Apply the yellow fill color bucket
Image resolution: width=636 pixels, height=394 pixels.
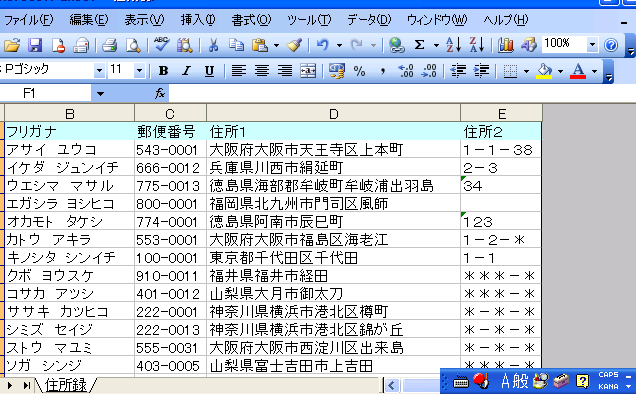(544, 71)
